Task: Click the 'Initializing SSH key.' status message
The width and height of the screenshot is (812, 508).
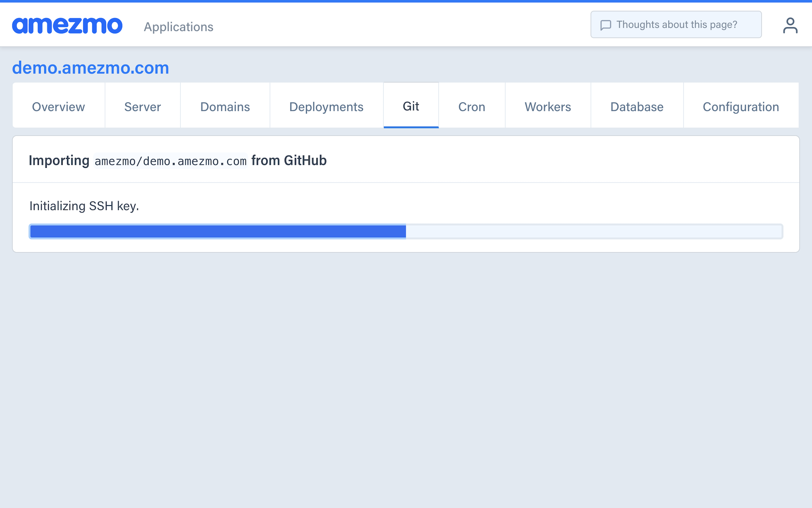Action: pos(84,206)
